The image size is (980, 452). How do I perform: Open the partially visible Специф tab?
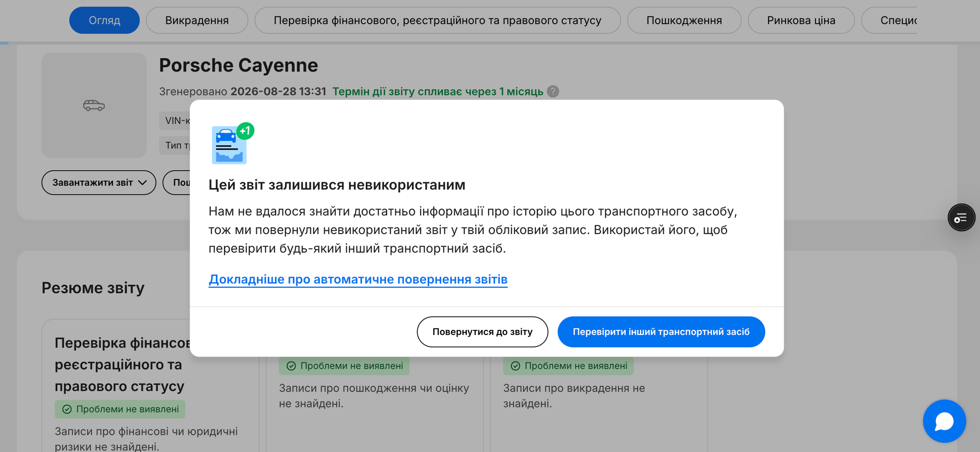889,20
